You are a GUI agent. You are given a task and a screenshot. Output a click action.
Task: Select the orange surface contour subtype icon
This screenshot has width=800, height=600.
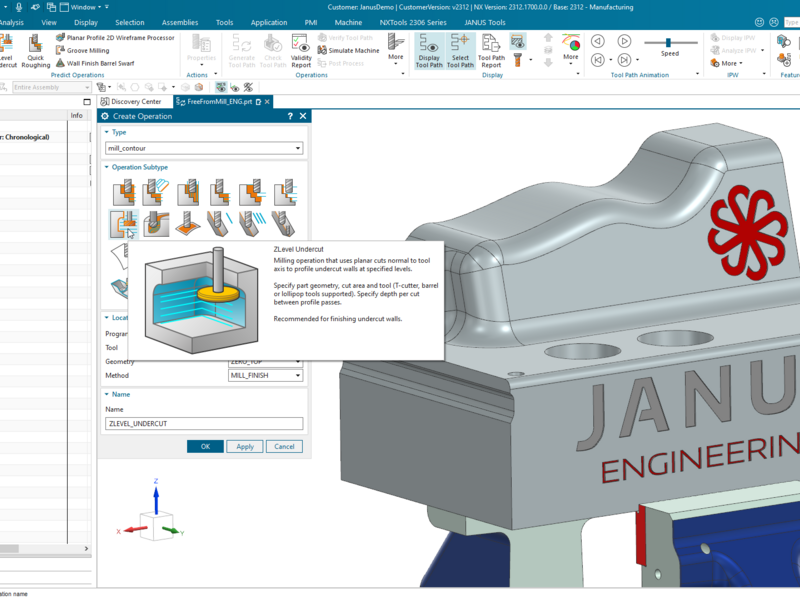click(188, 224)
